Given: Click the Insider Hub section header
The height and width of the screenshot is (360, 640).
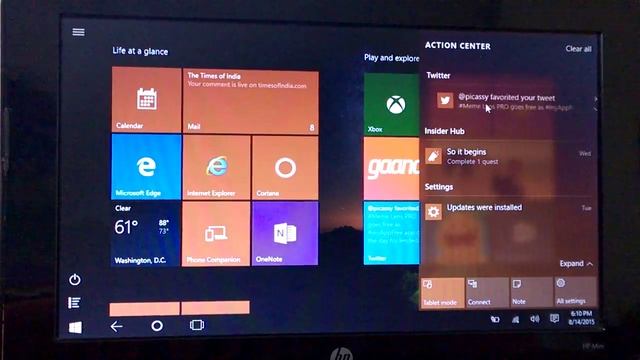Looking at the screenshot, I should click(x=444, y=131).
